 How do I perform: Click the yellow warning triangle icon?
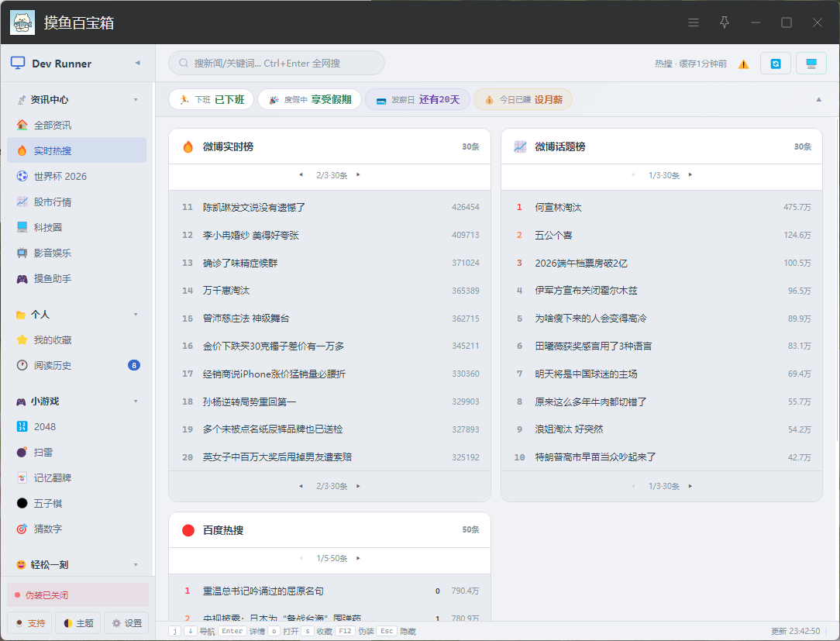click(x=744, y=64)
